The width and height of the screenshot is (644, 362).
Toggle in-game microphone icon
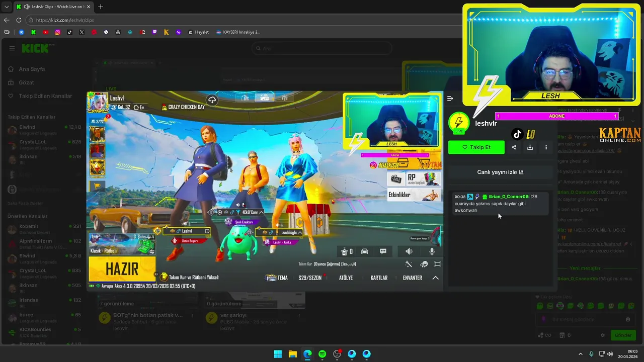pos(432,251)
